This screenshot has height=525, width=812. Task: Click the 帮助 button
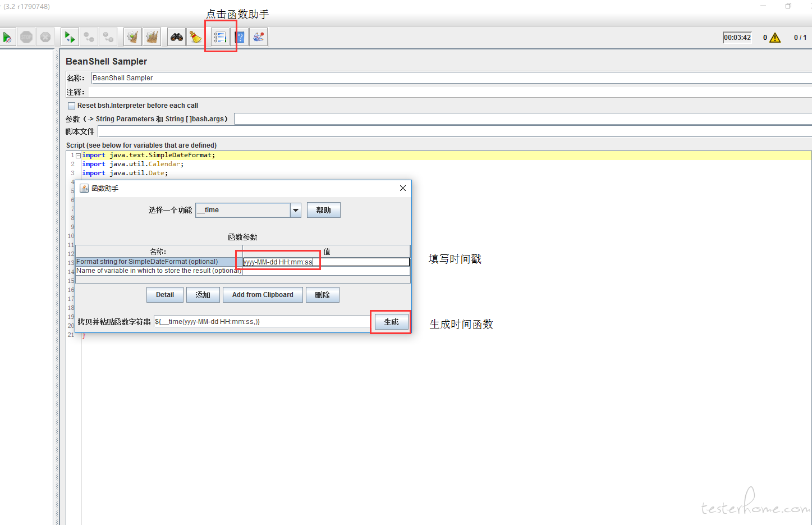[x=324, y=210]
